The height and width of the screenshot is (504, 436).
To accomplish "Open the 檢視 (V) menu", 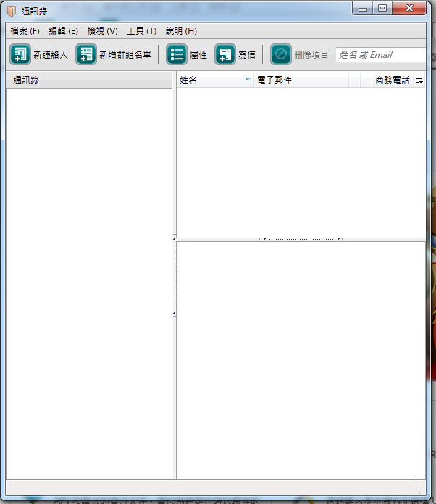I will tap(102, 31).
